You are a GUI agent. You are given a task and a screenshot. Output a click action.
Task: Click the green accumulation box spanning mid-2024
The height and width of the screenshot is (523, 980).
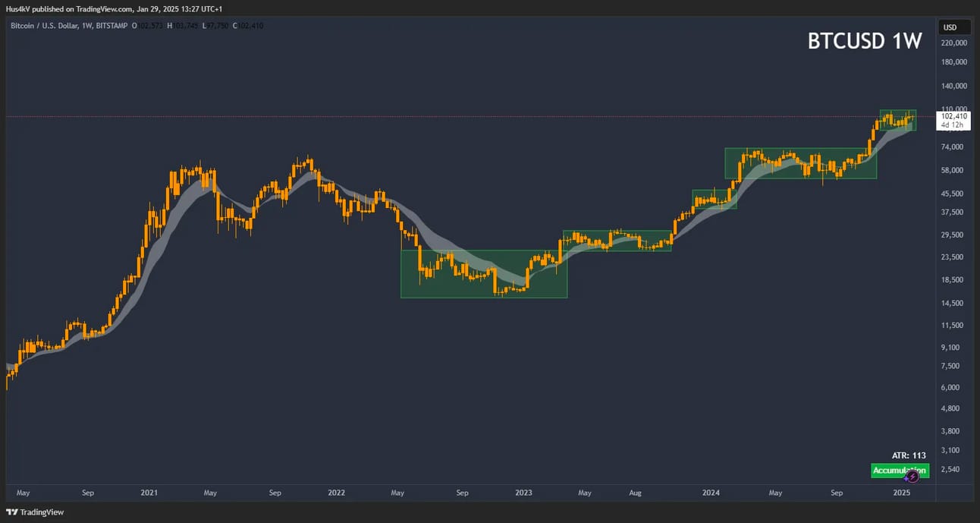point(801,163)
